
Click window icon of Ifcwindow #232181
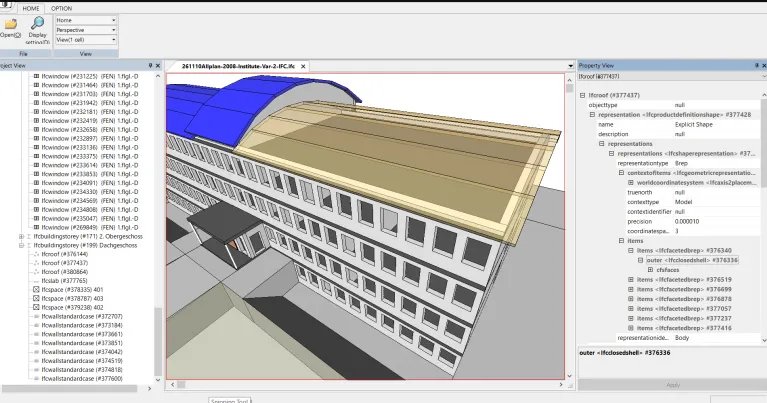(x=36, y=112)
